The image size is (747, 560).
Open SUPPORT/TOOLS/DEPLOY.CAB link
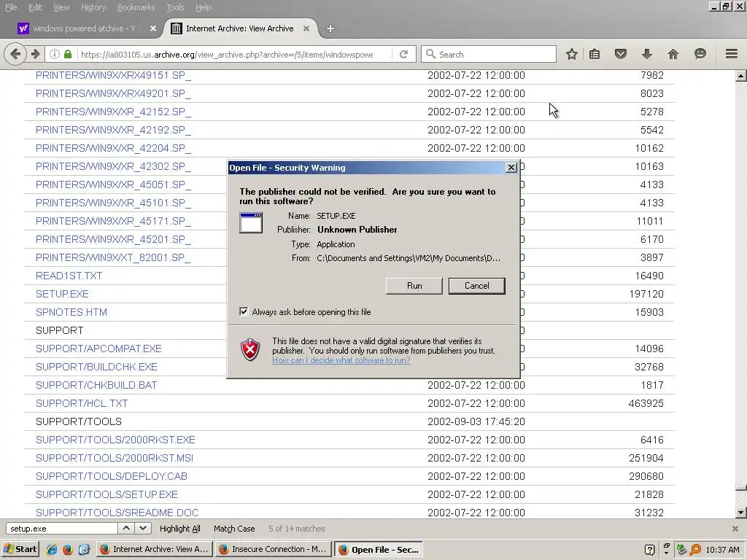point(112,476)
